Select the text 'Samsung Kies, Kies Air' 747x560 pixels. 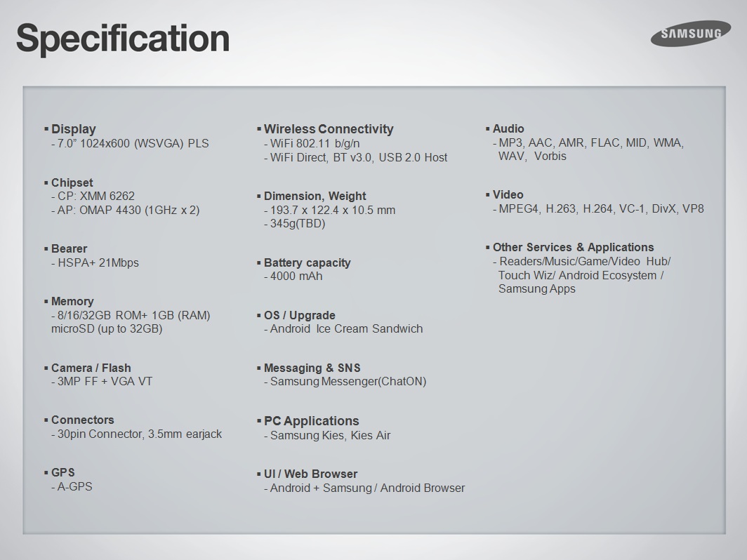tap(330, 435)
